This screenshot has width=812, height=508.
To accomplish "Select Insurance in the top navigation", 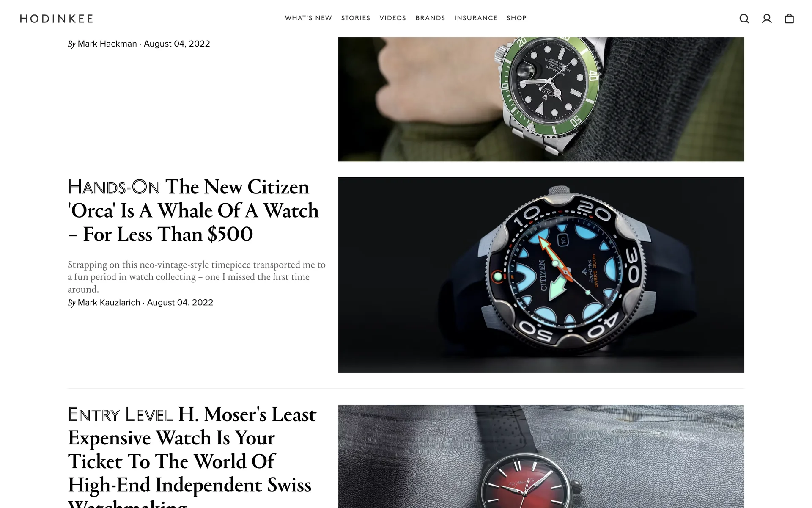I will click(476, 18).
